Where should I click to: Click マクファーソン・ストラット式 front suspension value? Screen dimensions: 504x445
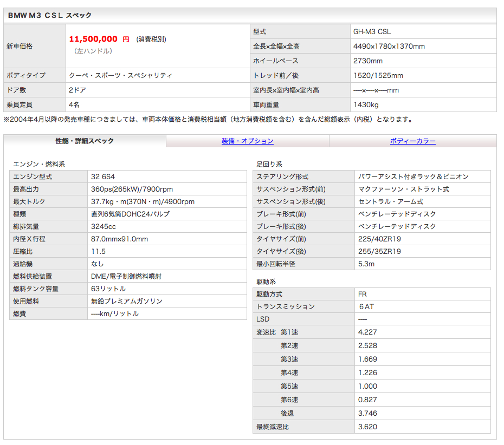[404, 189]
